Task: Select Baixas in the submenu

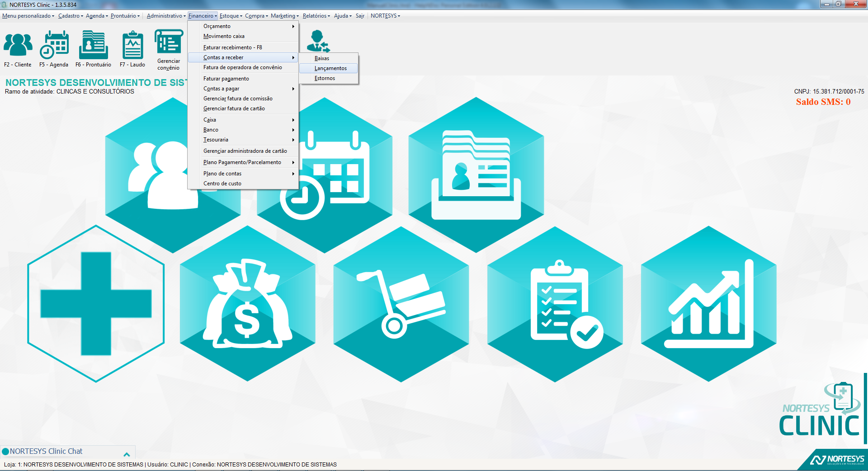Action: click(x=329, y=58)
